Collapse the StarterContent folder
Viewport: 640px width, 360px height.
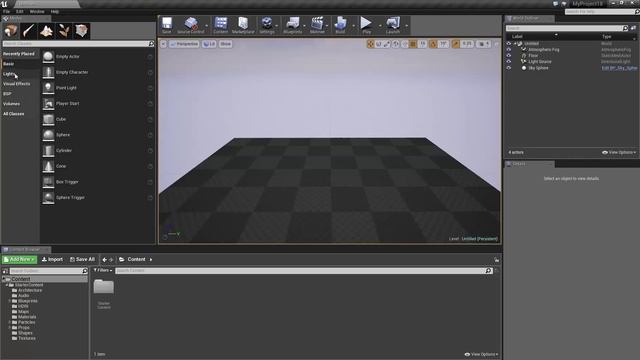[7, 285]
